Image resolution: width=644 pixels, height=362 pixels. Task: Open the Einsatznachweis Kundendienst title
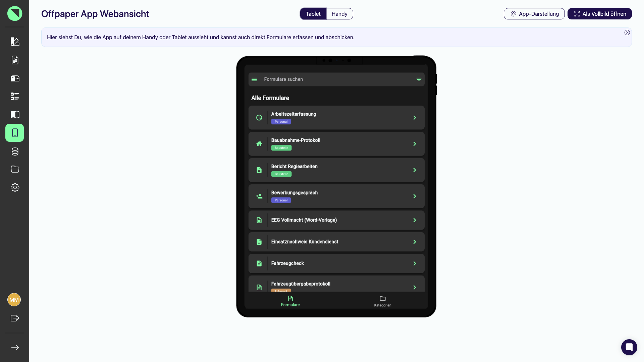pos(305,242)
